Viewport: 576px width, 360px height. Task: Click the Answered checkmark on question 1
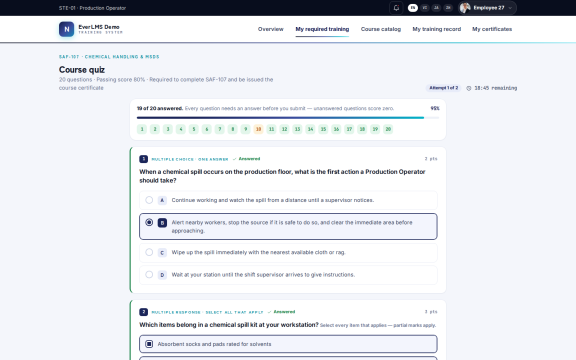[x=234, y=159]
